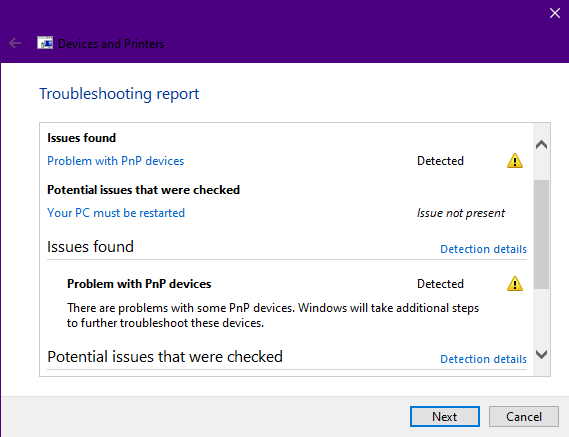Click warning icon in Problem with PnP details
Viewport: 569px width, 437px height.
[515, 284]
